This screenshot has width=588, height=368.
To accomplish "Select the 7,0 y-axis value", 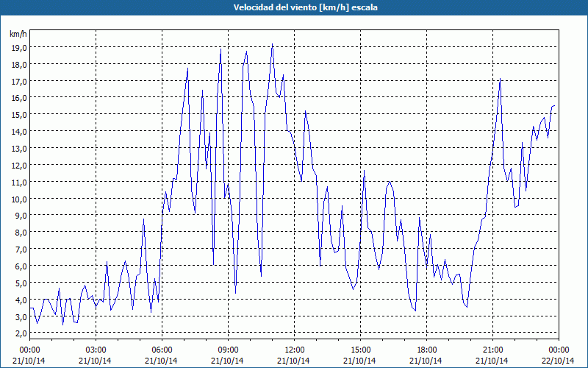I will click(22, 250).
